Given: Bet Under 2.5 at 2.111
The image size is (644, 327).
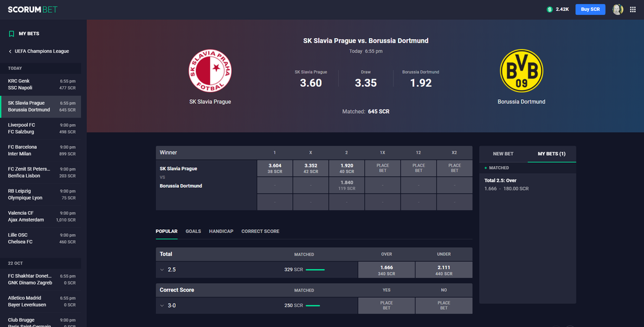Looking at the screenshot, I should tap(444, 270).
